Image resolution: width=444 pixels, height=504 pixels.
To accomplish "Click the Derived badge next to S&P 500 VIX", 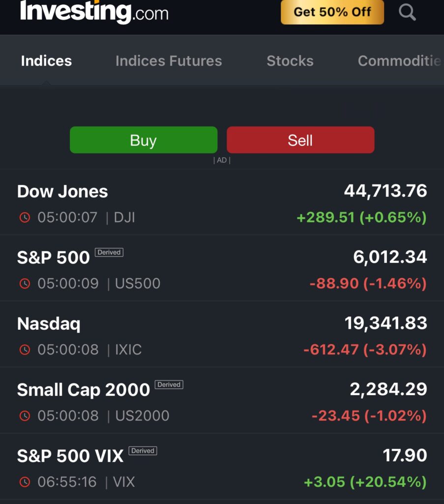I will click(143, 451).
